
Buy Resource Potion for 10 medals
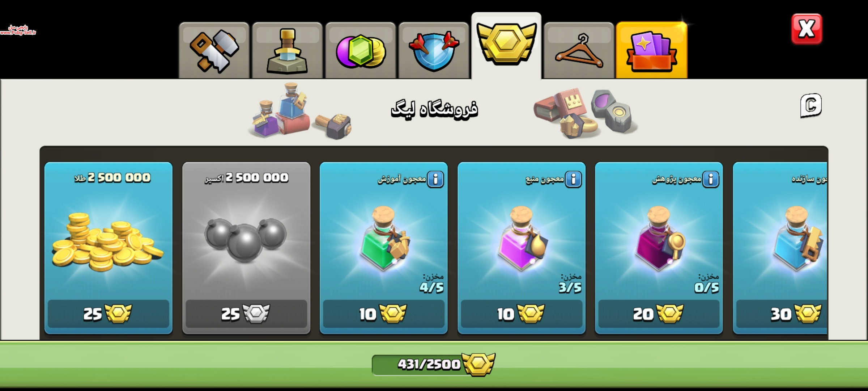coord(522,314)
